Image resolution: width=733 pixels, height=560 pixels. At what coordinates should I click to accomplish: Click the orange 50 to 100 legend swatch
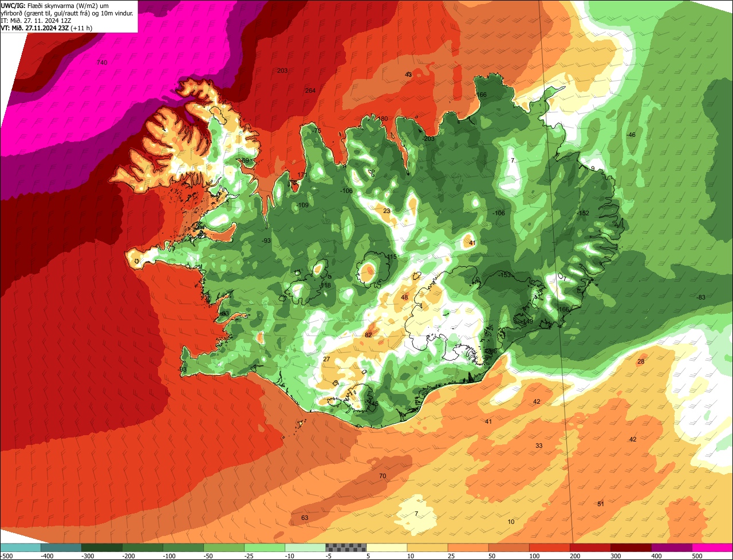point(509,547)
